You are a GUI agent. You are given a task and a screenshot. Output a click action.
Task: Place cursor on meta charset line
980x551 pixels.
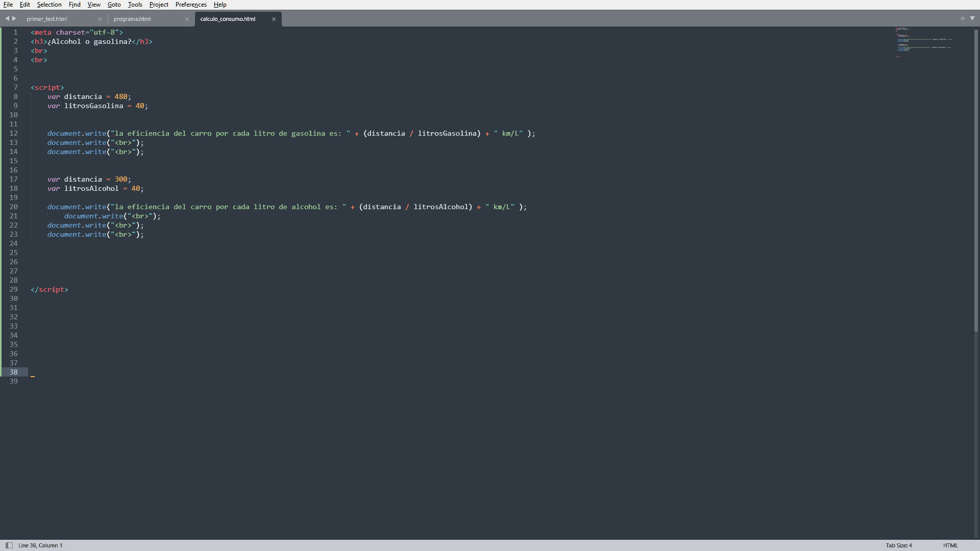(x=77, y=32)
